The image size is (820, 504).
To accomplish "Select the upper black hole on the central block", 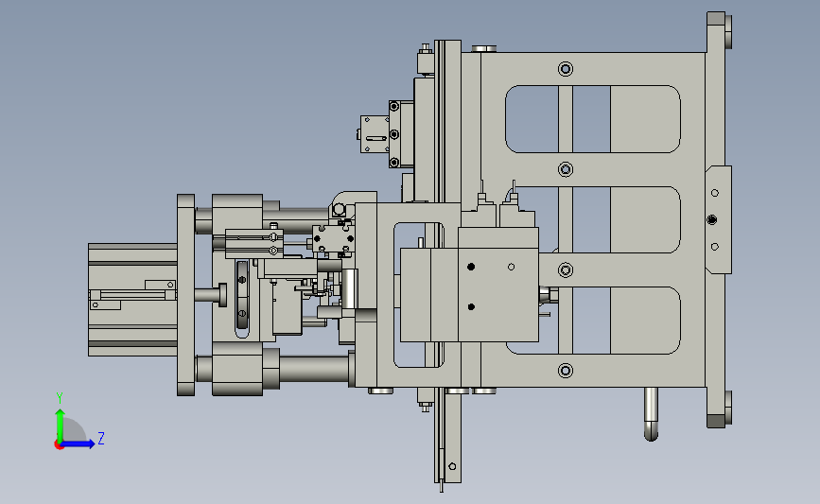I will point(471,267).
